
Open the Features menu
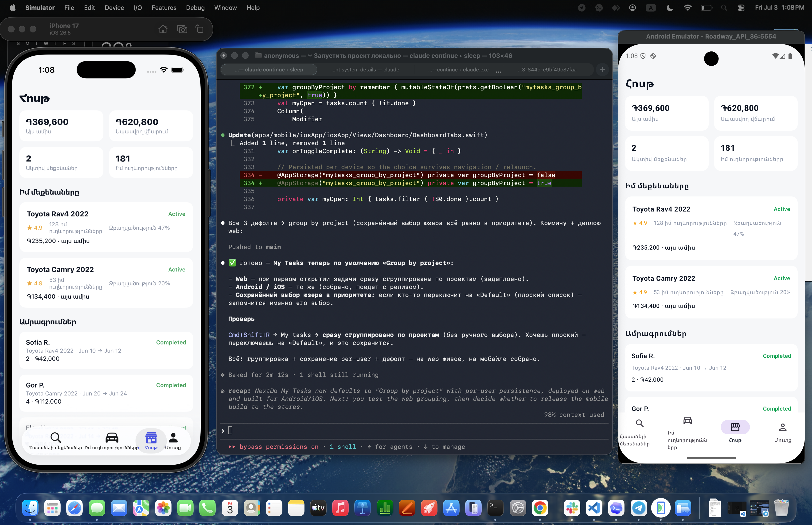coord(164,8)
